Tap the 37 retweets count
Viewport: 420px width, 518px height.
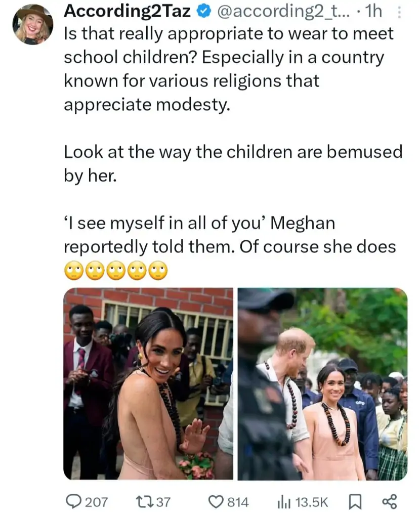163,501
